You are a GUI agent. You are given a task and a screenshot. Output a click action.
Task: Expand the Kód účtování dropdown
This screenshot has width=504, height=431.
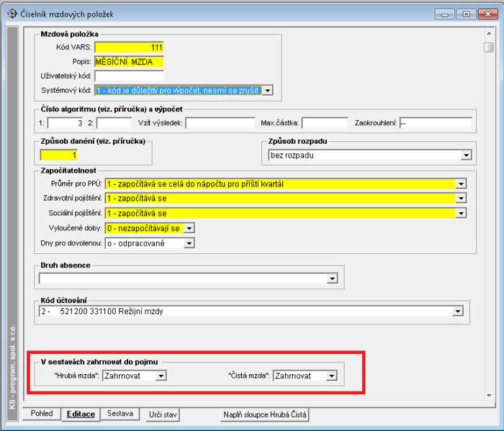tap(458, 312)
